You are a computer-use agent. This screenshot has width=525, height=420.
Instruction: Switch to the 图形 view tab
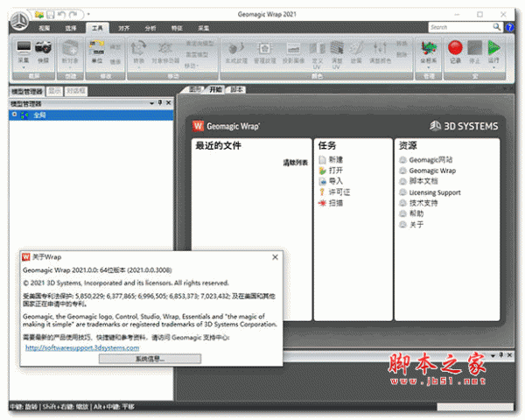click(x=195, y=89)
